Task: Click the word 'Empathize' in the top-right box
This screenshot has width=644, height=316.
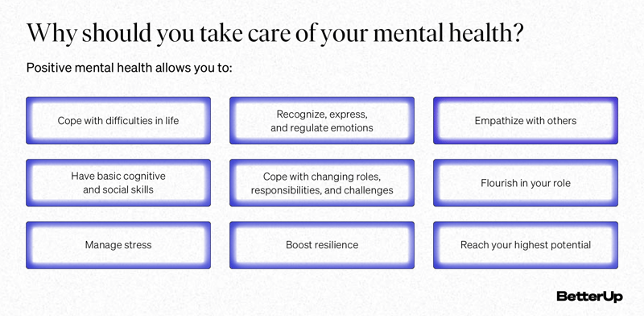Action: tap(494, 121)
